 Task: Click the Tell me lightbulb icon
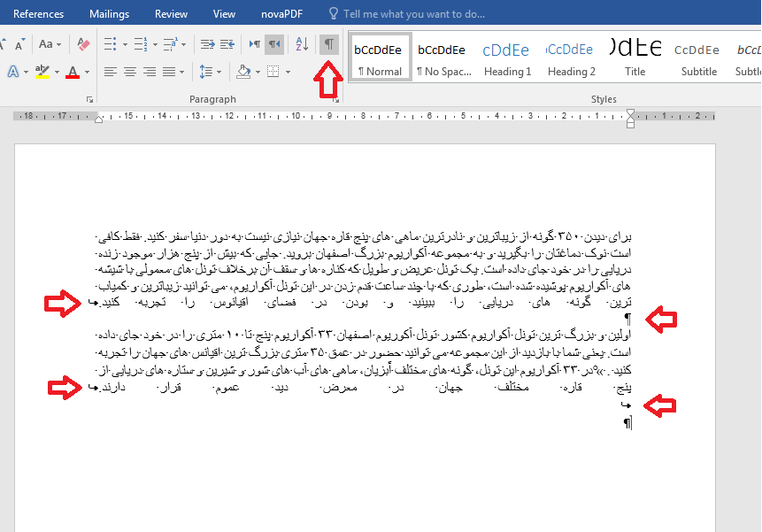point(334,13)
